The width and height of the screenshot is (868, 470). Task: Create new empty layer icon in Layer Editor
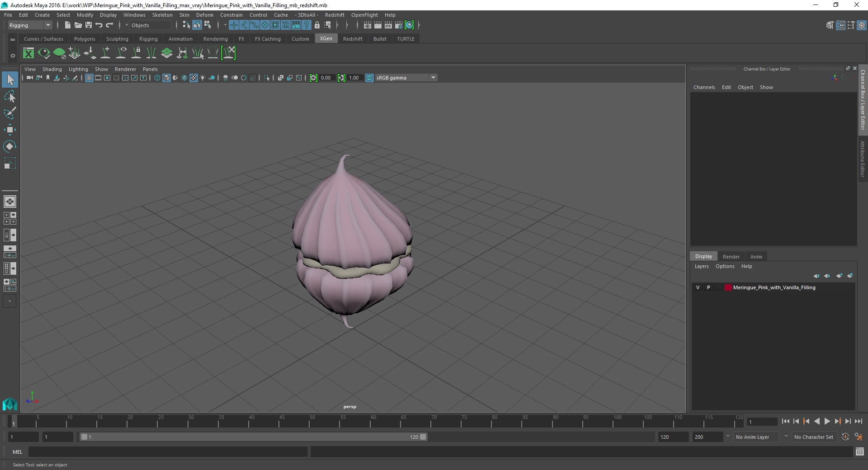tap(839, 276)
